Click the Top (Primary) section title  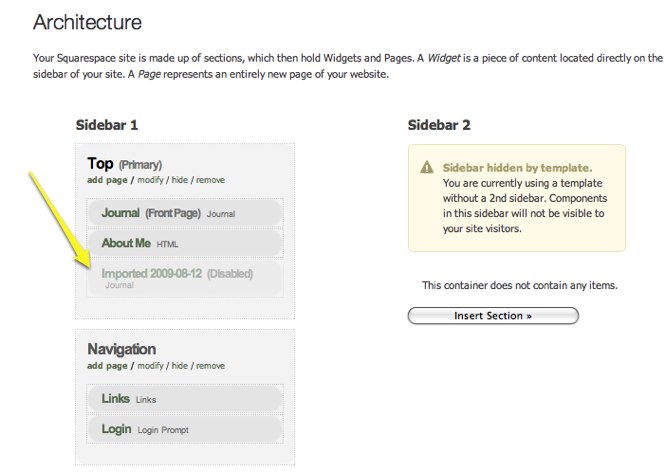[x=101, y=164]
